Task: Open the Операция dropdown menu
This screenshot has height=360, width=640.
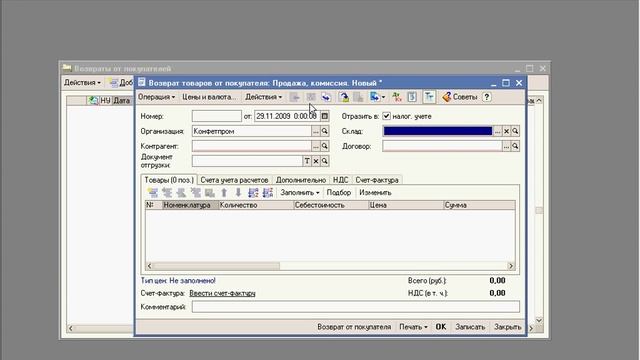Action: (x=156, y=97)
